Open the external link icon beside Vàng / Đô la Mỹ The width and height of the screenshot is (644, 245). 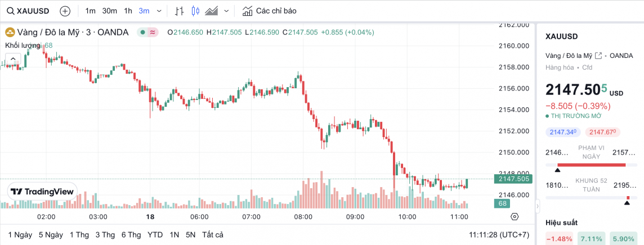click(x=598, y=56)
